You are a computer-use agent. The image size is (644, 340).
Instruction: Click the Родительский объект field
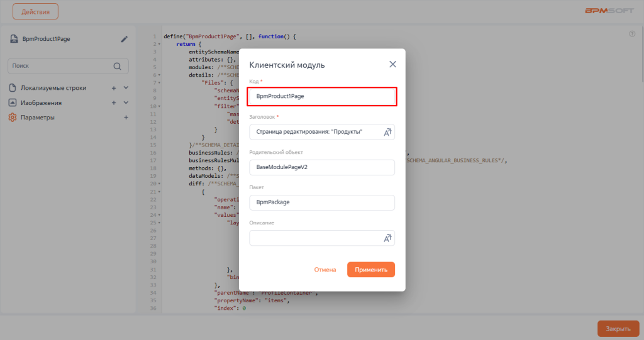(322, 167)
